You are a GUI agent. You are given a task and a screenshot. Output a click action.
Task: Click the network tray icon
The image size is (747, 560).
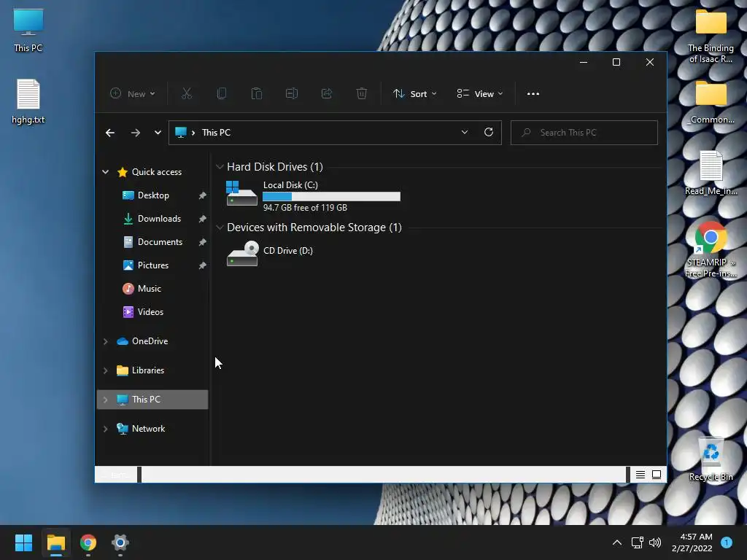pos(637,542)
